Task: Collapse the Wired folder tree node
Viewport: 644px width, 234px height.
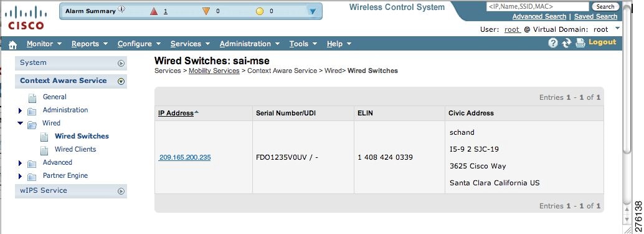Action: click(x=21, y=123)
